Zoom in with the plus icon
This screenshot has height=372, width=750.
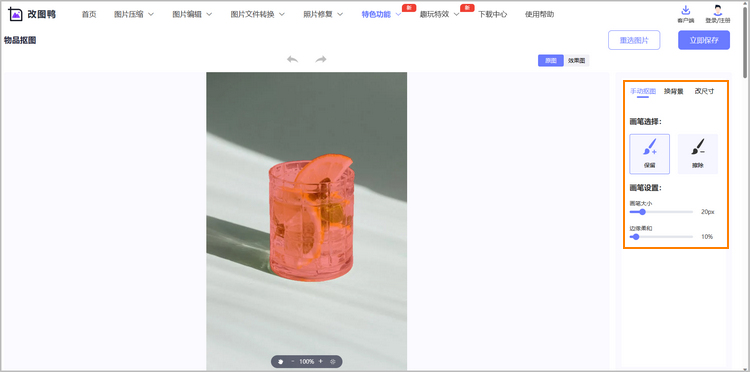tap(320, 361)
